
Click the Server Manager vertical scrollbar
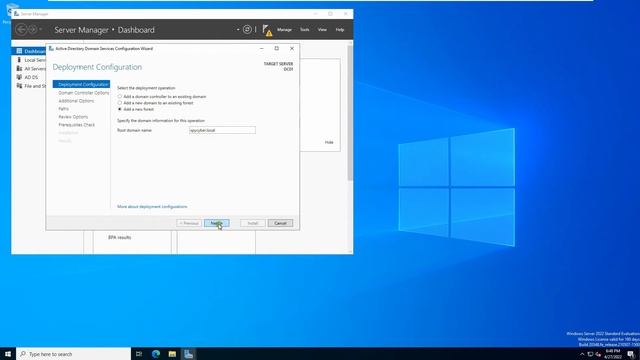pos(350,112)
